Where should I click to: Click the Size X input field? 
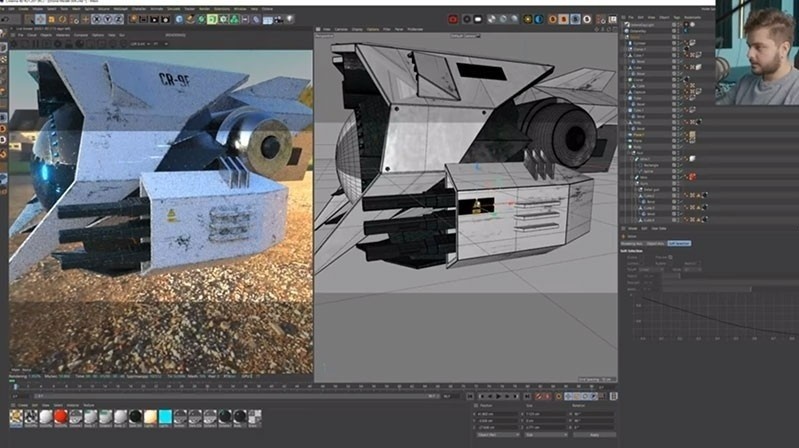click(x=546, y=414)
